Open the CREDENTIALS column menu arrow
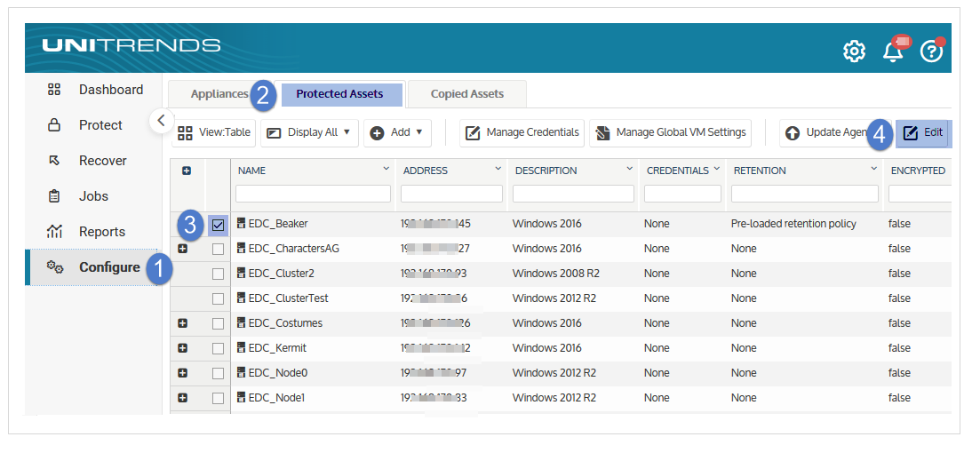Image resolution: width=980 pixels, height=453 pixels. click(717, 169)
